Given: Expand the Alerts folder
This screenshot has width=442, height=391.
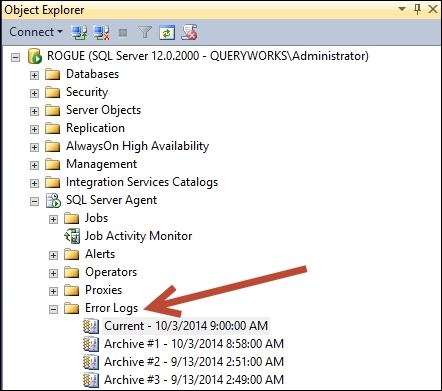Looking at the screenshot, I should (53, 255).
